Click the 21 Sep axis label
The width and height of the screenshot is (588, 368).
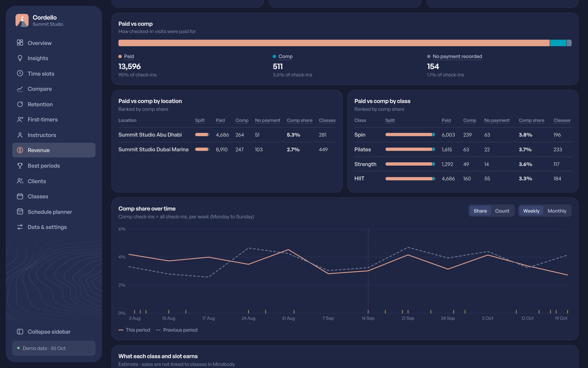pyautogui.click(x=408, y=318)
